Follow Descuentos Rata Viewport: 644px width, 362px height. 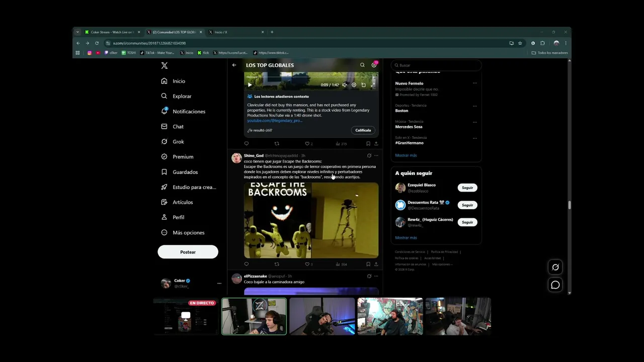click(x=467, y=205)
